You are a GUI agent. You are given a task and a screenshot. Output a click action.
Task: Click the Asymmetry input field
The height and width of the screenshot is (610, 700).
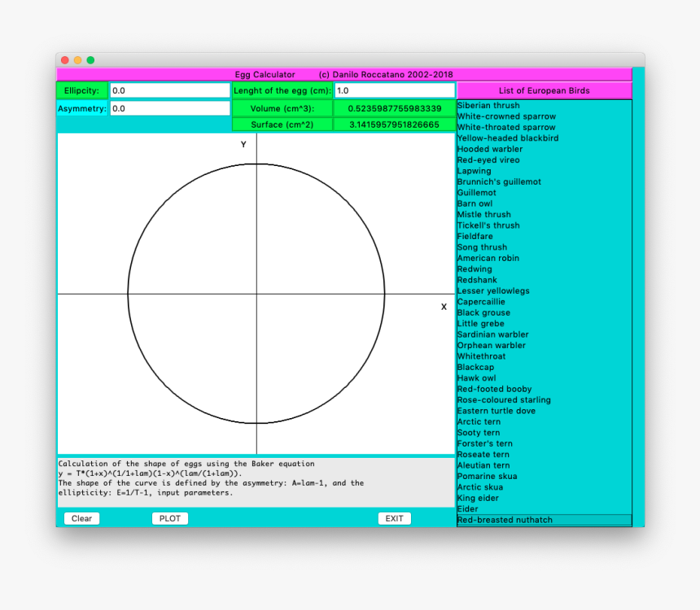pyautogui.click(x=169, y=108)
